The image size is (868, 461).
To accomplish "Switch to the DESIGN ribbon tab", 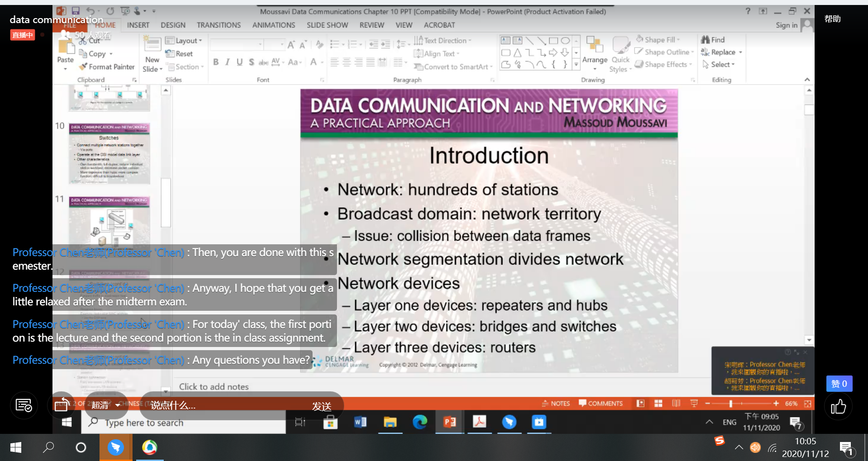I will tap(173, 25).
